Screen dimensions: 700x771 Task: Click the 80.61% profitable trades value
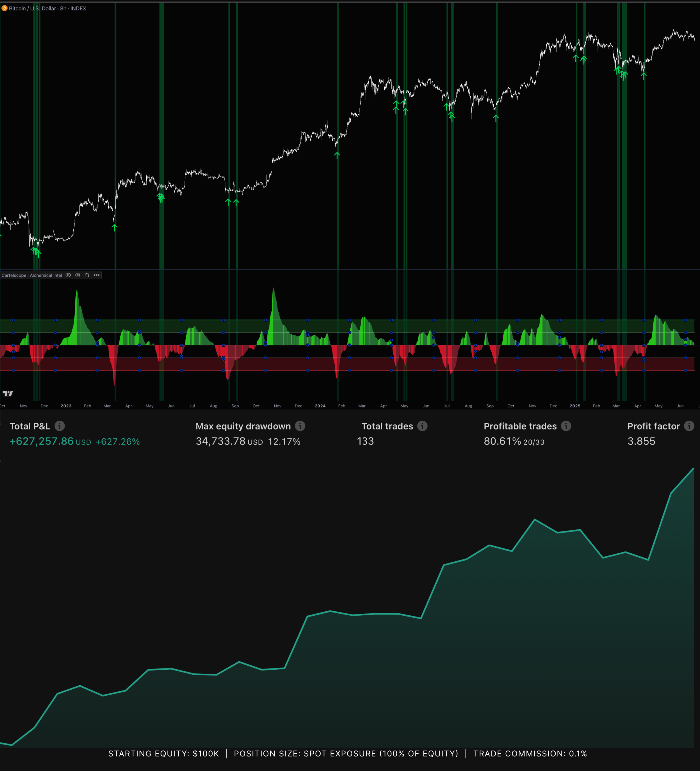click(x=502, y=441)
